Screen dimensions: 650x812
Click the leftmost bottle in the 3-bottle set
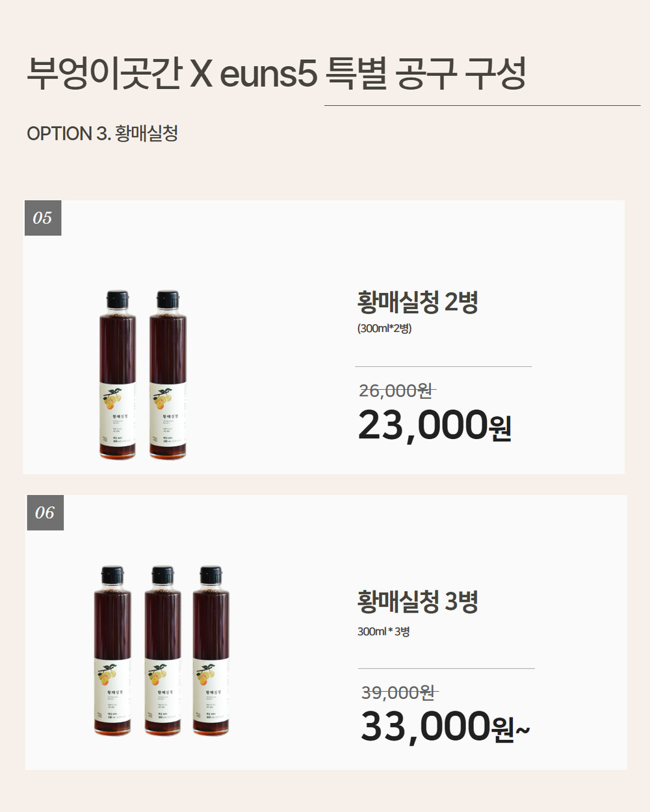pyautogui.click(x=112, y=651)
